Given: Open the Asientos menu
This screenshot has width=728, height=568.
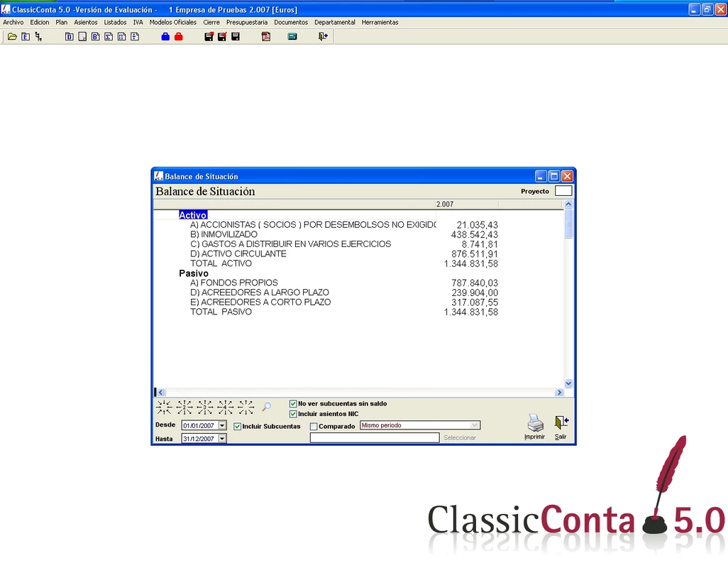Looking at the screenshot, I should tap(86, 22).
